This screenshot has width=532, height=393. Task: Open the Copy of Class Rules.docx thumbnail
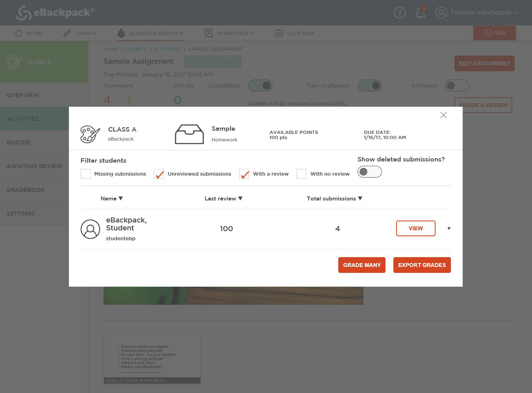(x=152, y=358)
